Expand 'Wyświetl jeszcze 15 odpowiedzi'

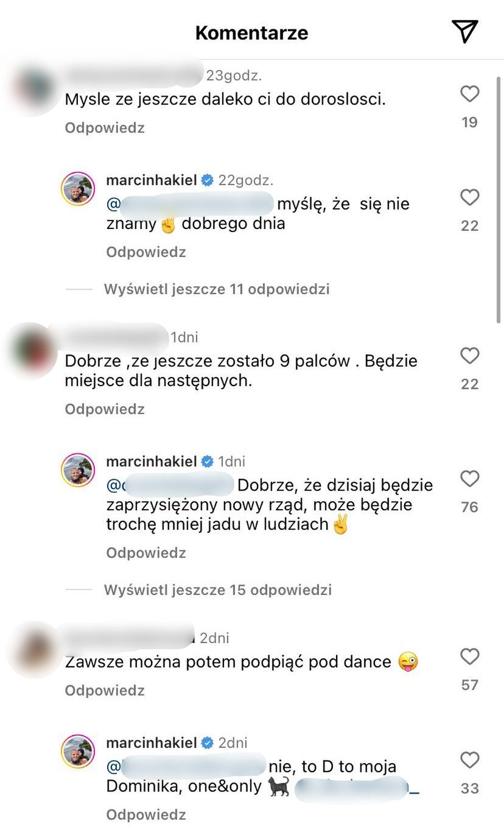pyautogui.click(x=217, y=589)
